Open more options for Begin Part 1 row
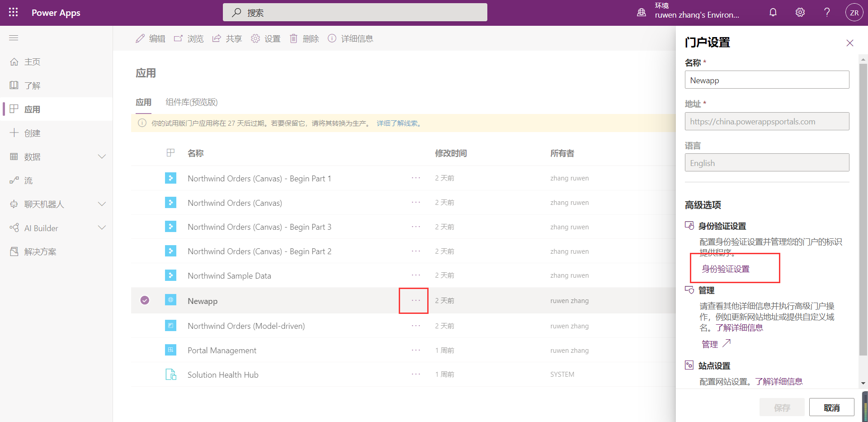 416,178
